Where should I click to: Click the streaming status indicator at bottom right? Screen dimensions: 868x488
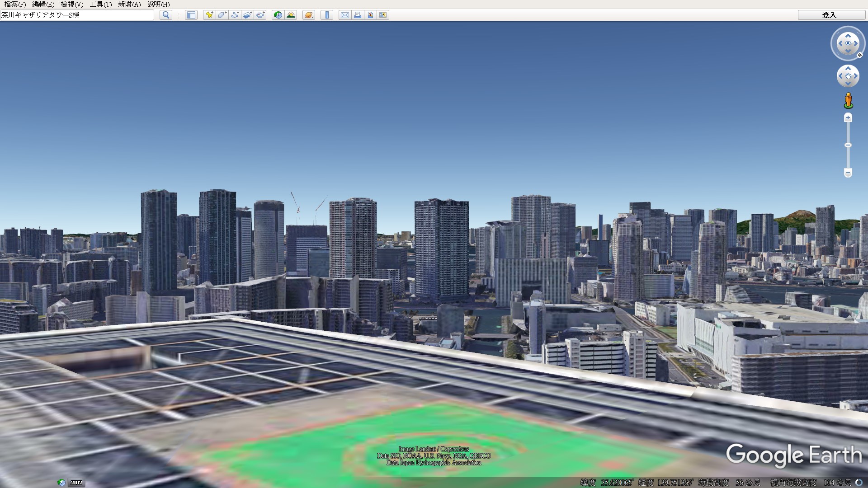coord(859,483)
